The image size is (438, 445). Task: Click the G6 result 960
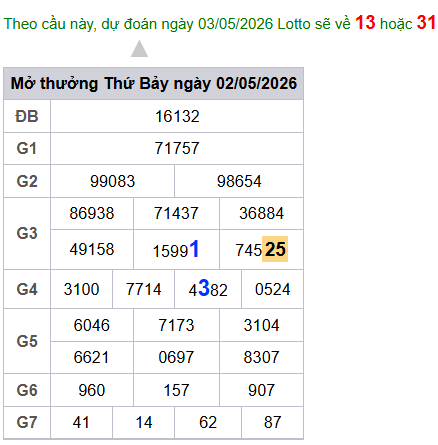pos(92,390)
